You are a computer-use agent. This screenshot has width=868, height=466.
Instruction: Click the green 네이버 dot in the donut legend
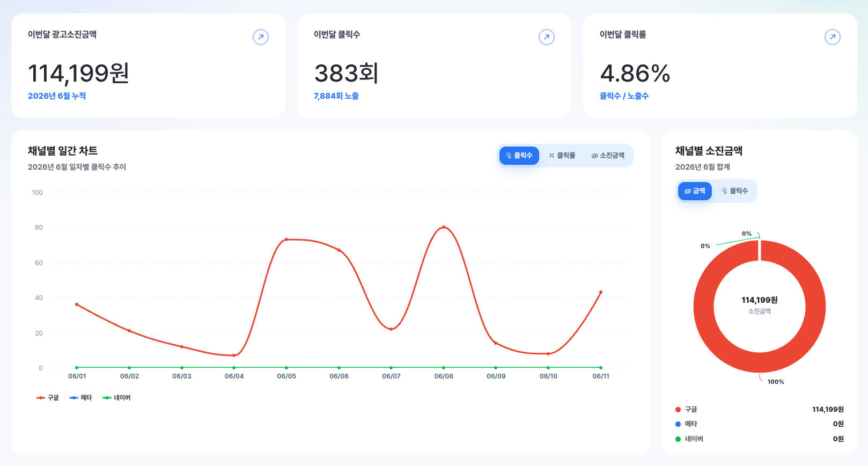click(x=678, y=439)
